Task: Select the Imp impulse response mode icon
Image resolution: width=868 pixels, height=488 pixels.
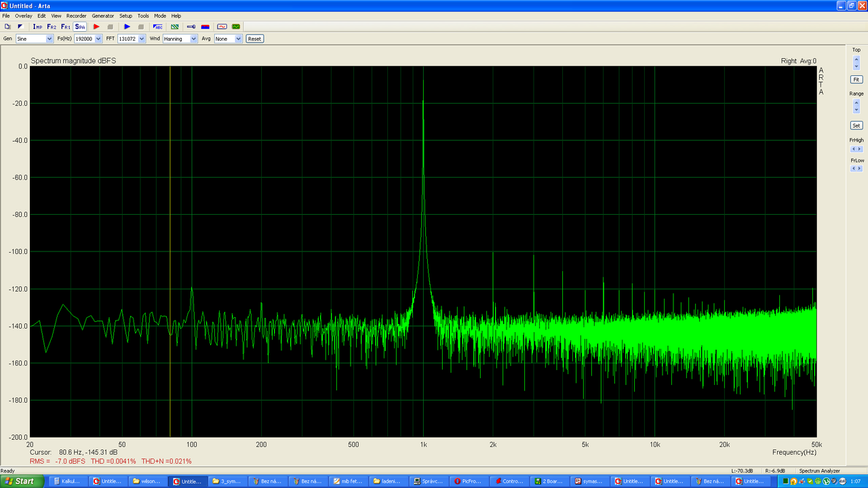Action: [x=37, y=26]
